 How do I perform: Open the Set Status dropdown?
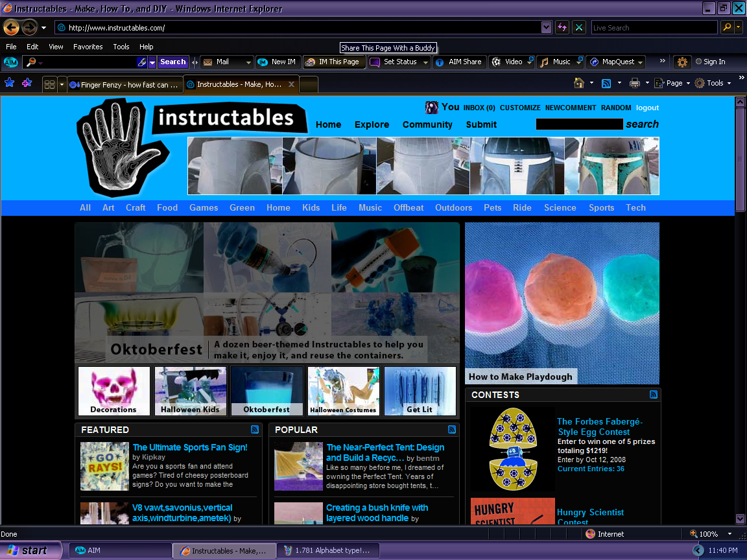point(425,62)
